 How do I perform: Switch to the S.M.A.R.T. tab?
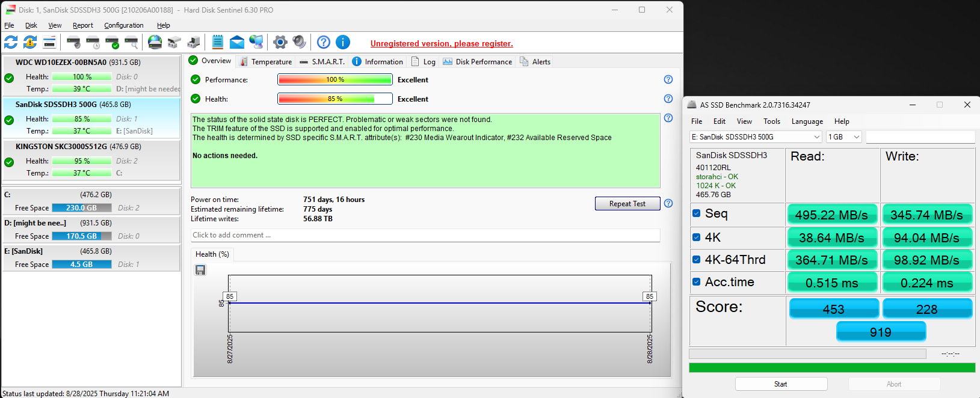point(322,61)
